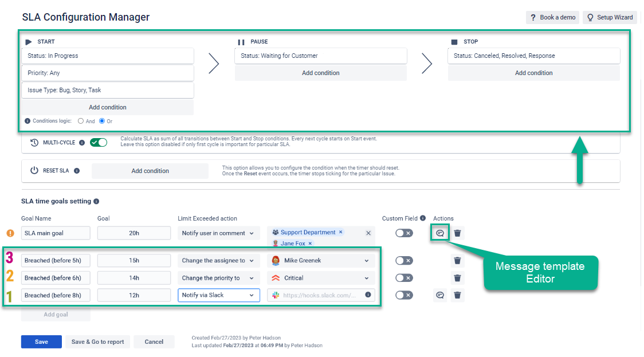This screenshot has width=644, height=357.
Task: Clear all notified users in SLA main goal
Action: [368, 233]
